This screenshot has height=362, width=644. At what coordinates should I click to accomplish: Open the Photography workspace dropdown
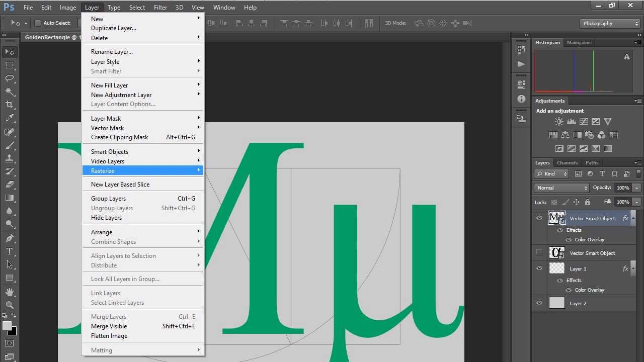pyautogui.click(x=610, y=23)
